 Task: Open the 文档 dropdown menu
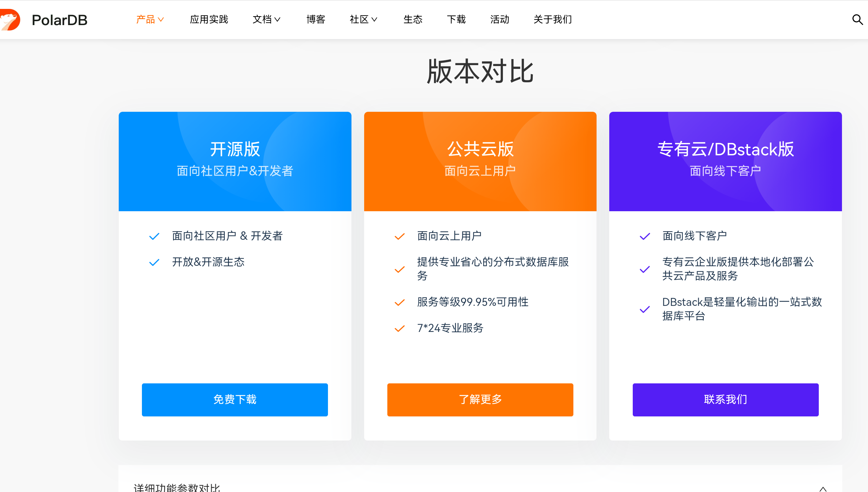(x=266, y=20)
